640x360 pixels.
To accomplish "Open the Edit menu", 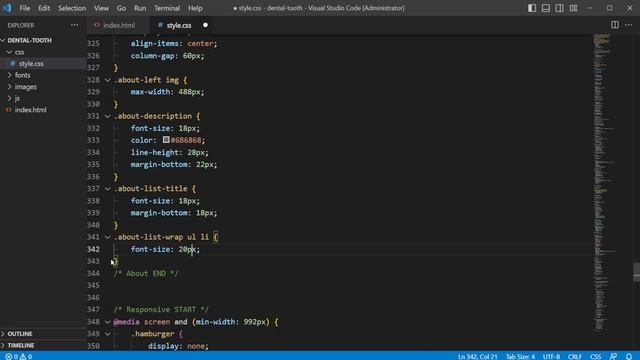I will (x=44, y=8).
